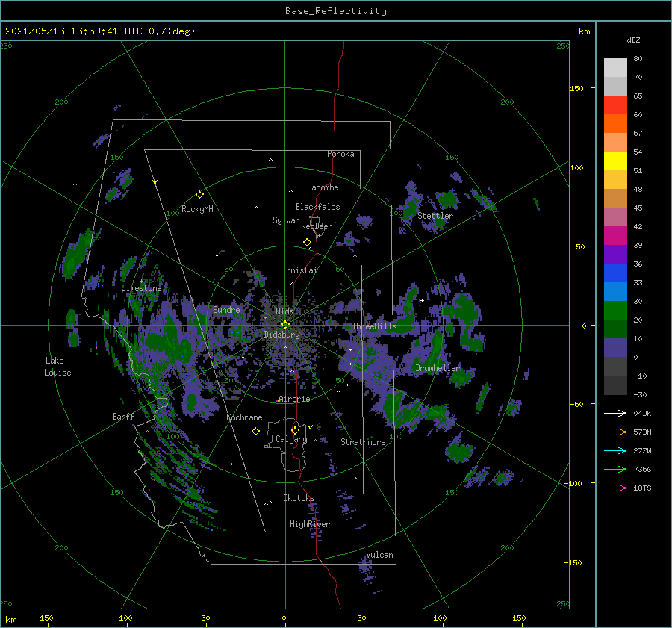
Task: Click the Lacombe city label
Action: coord(323,187)
